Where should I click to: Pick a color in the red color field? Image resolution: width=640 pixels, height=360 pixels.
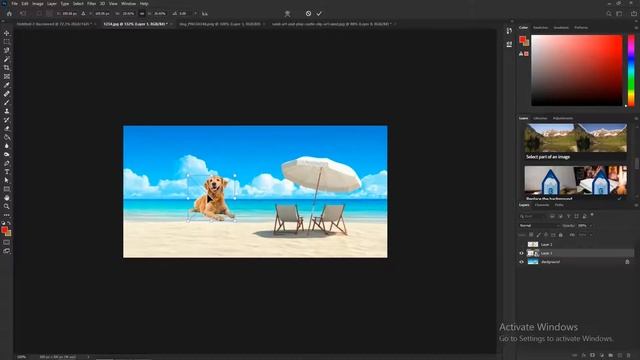pos(577,70)
